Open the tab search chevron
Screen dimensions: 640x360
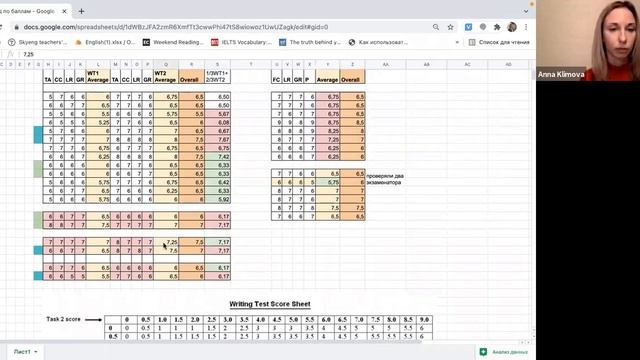[x=526, y=11]
